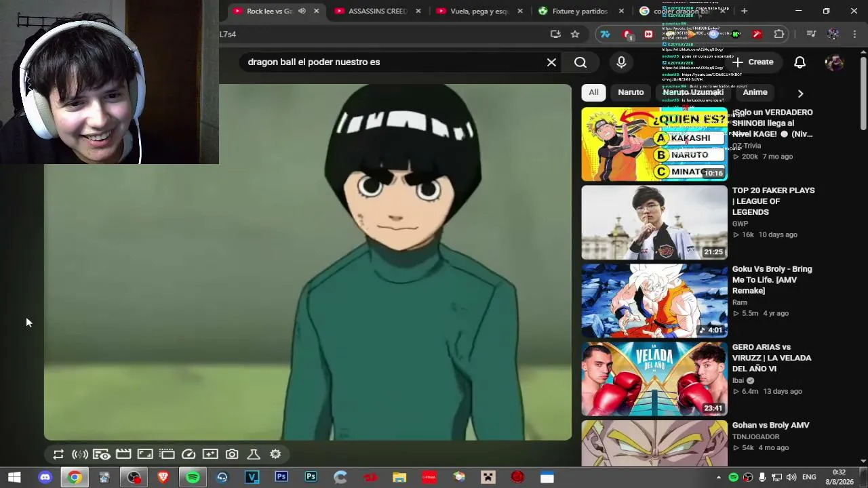Open Goku Vs Broly Bring Me To Life title
Viewport: 868px width, 488px height.
tap(772, 280)
